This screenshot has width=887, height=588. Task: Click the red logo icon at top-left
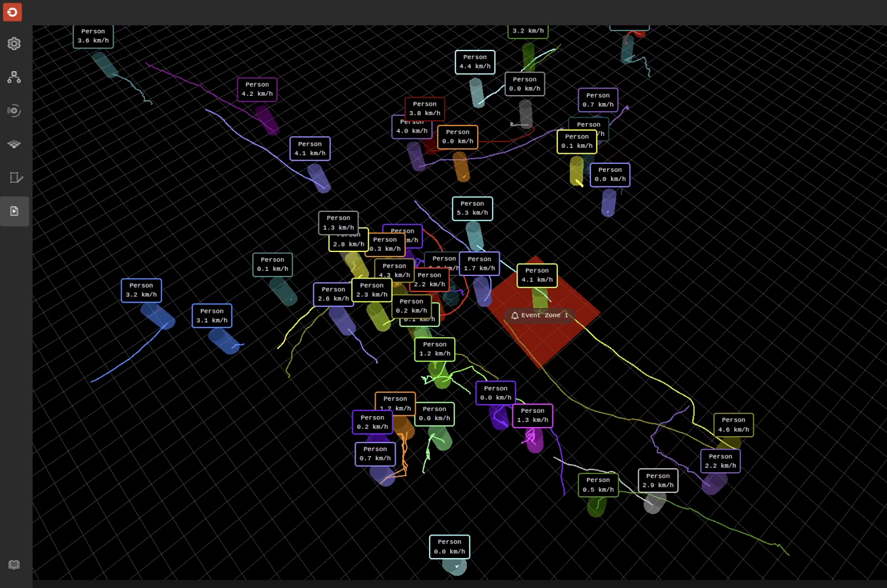point(12,12)
